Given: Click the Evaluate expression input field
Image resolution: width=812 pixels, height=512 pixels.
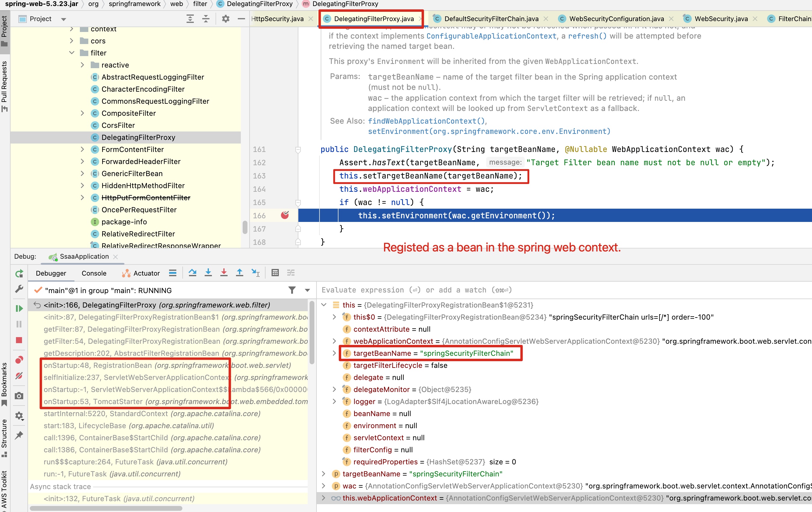Looking at the screenshot, I should pos(563,290).
